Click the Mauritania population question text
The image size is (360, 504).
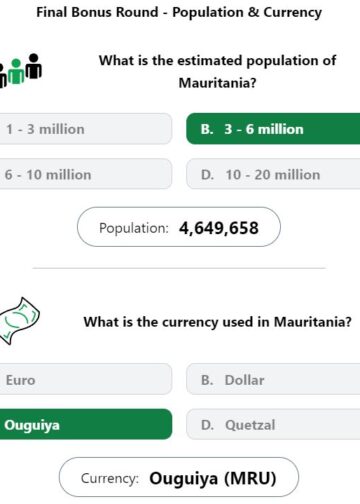click(217, 71)
